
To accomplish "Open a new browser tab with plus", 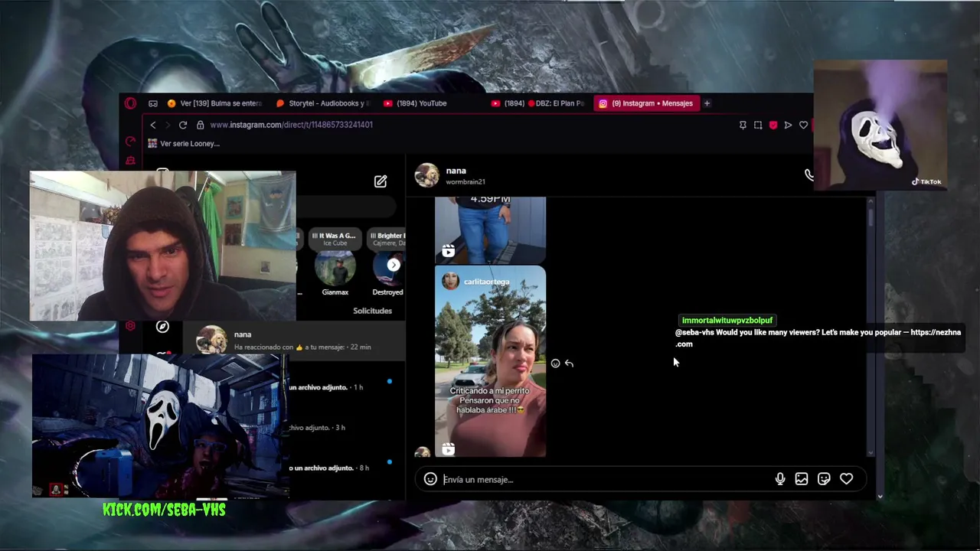I will tap(707, 103).
